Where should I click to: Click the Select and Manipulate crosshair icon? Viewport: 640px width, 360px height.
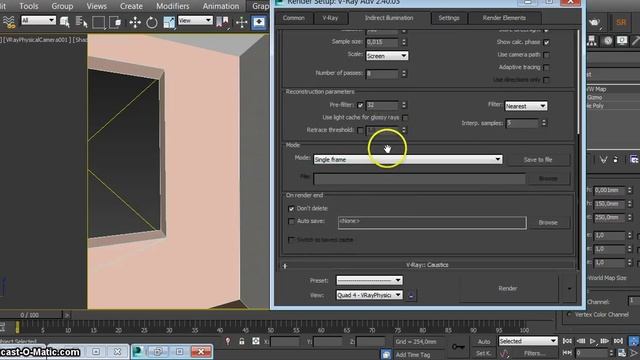[242, 22]
